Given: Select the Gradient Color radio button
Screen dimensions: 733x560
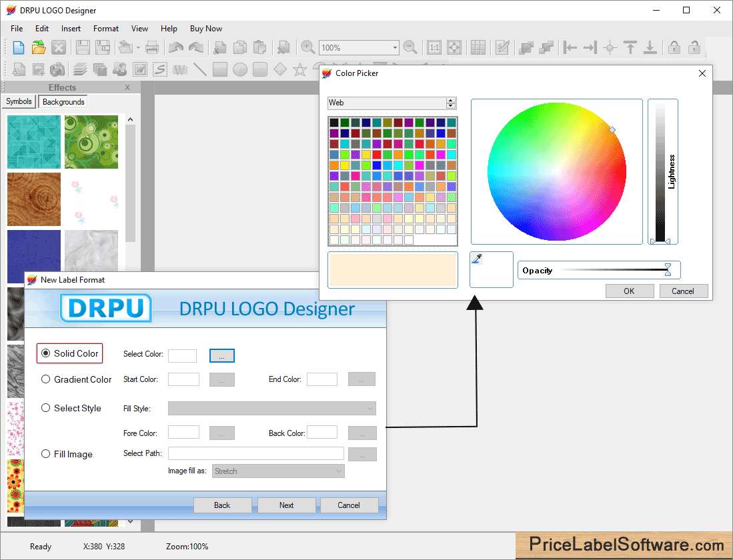Looking at the screenshot, I should (45, 379).
